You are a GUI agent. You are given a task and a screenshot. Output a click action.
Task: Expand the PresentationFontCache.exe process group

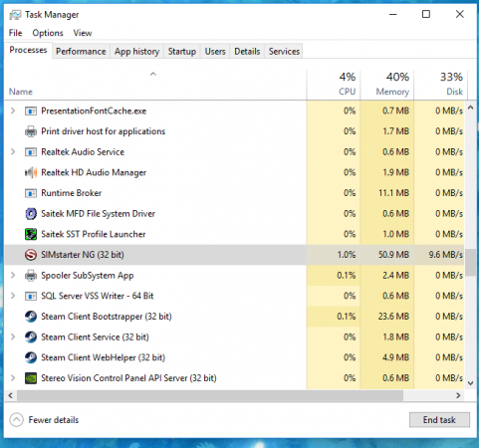13,111
